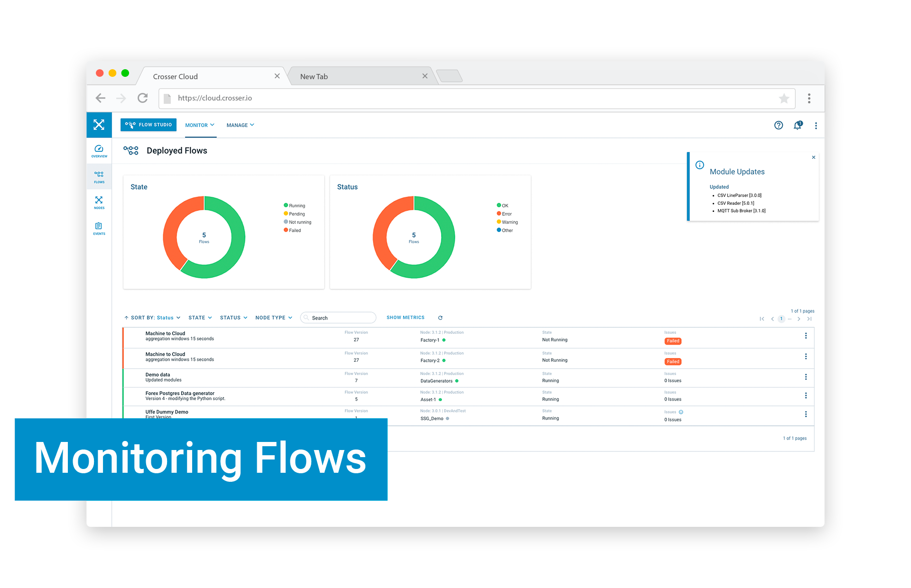Open the Manage dropdown menu
The image size is (911, 588).
pyautogui.click(x=241, y=125)
